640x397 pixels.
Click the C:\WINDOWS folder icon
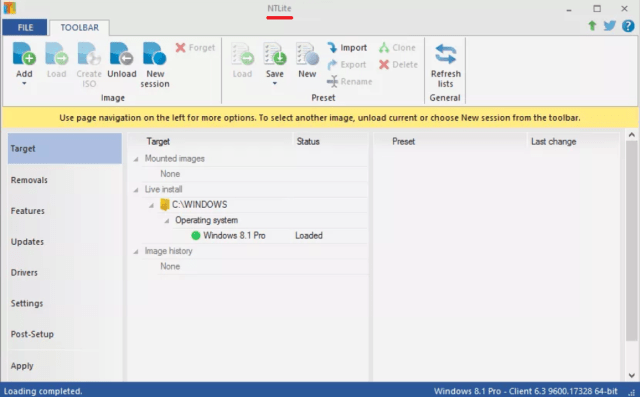click(164, 204)
